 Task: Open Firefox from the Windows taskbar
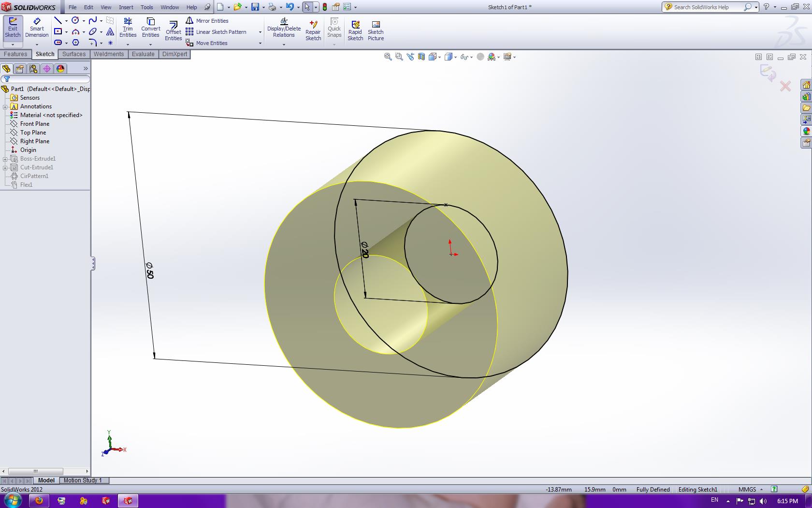coord(39,501)
